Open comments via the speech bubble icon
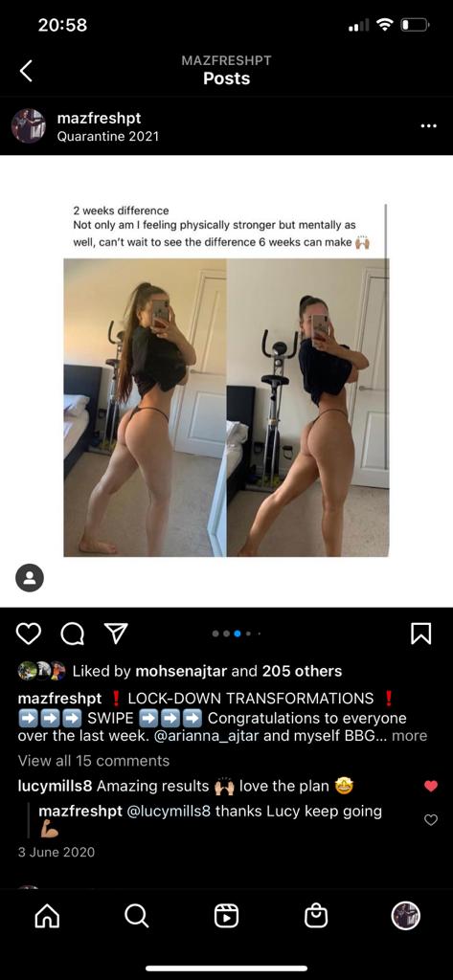The width and height of the screenshot is (453, 980). pyautogui.click(x=73, y=635)
